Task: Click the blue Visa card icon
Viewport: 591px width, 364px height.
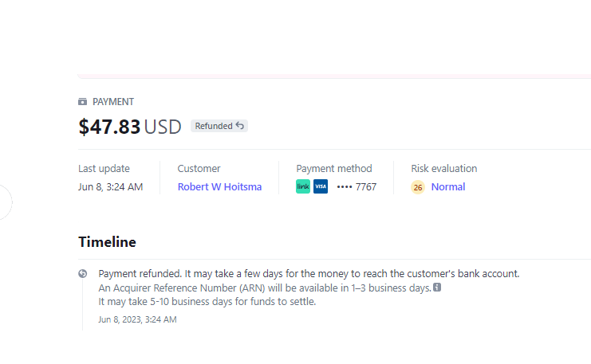Action: point(321,187)
